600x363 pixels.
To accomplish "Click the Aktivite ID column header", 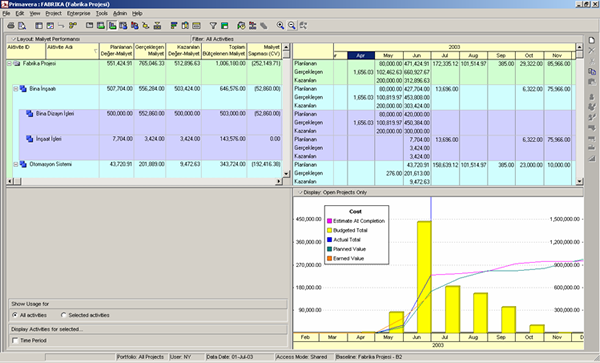I will coord(26,51).
